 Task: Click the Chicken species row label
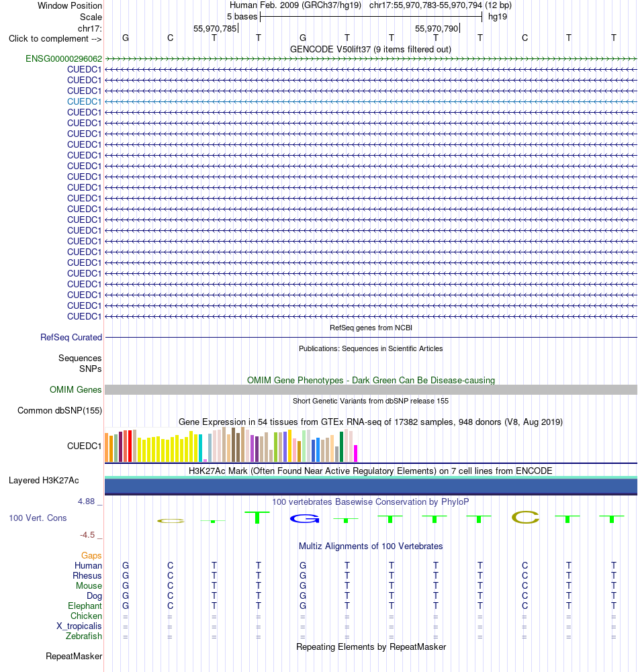point(86,616)
